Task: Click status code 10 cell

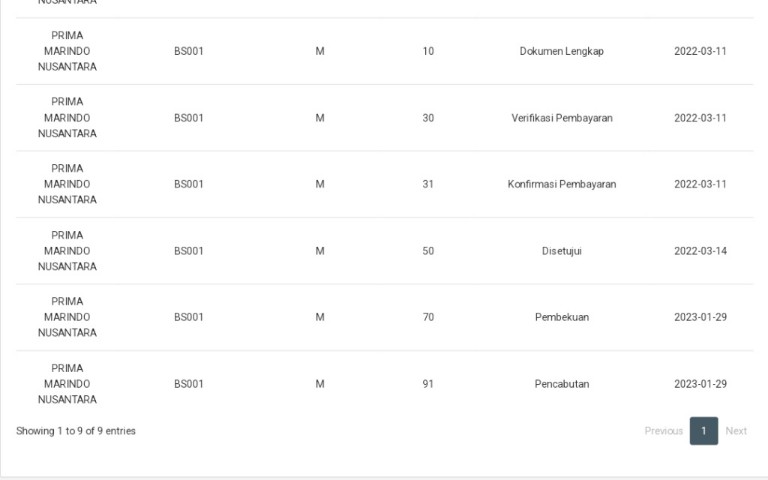Action: point(428,51)
